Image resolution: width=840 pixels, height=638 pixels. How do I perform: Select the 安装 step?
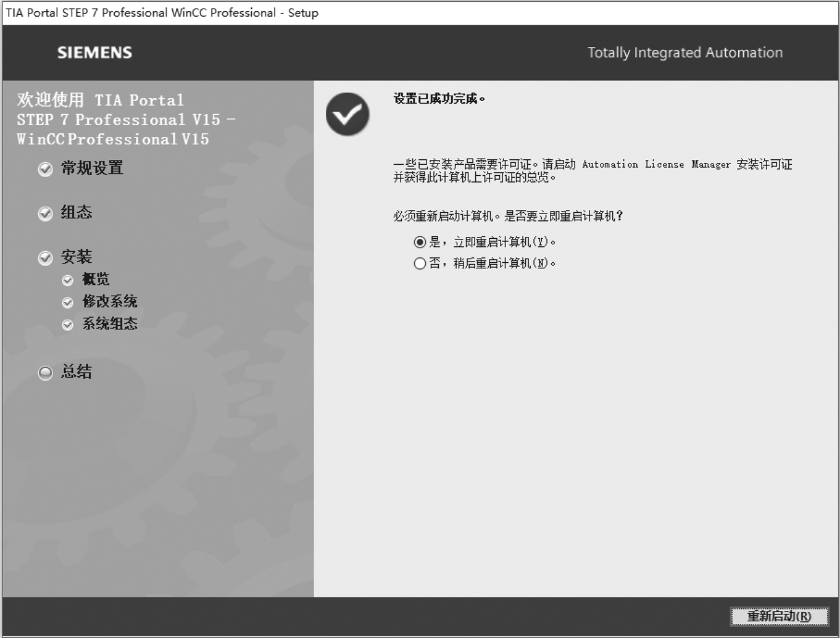tap(77, 257)
